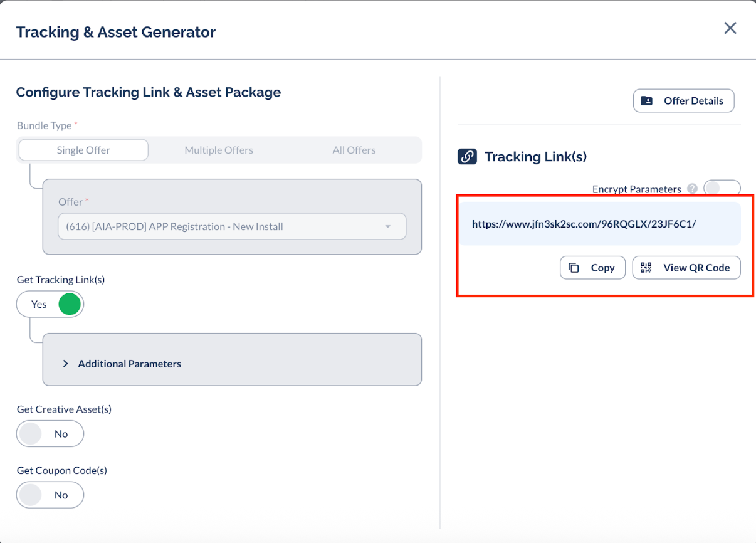Screen dimensions: 756x543
Task: Open the Offer Details button
Action: point(684,101)
